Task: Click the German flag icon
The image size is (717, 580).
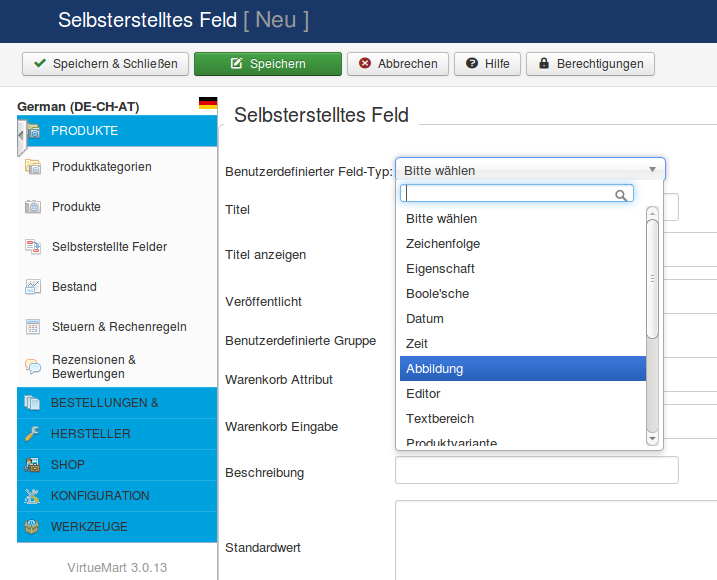Action: (x=208, y=104)
